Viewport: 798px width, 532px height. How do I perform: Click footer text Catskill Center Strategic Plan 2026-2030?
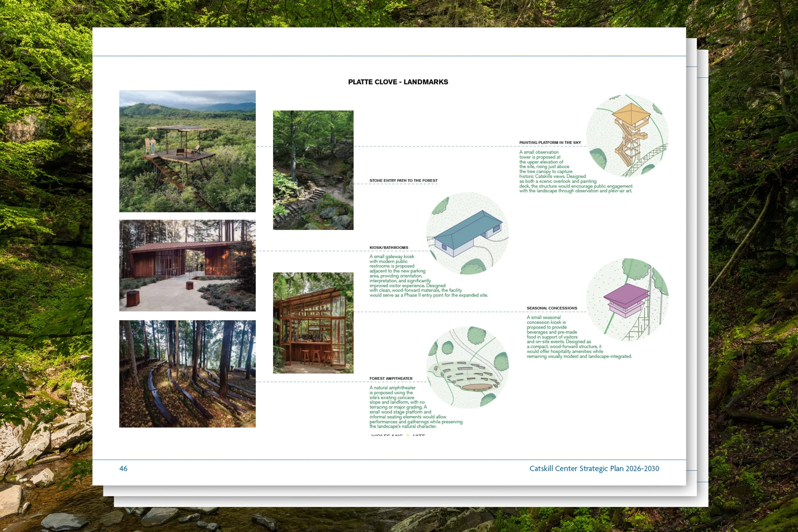(594, 468)
